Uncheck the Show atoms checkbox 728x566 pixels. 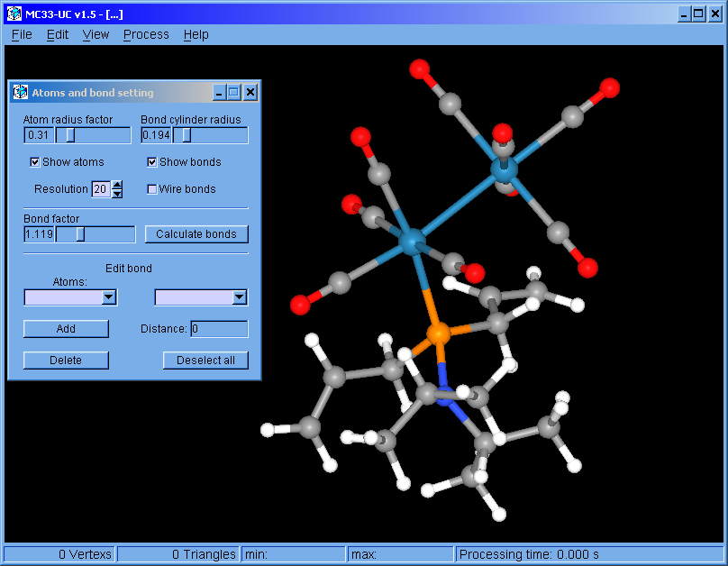click(35, 162)
